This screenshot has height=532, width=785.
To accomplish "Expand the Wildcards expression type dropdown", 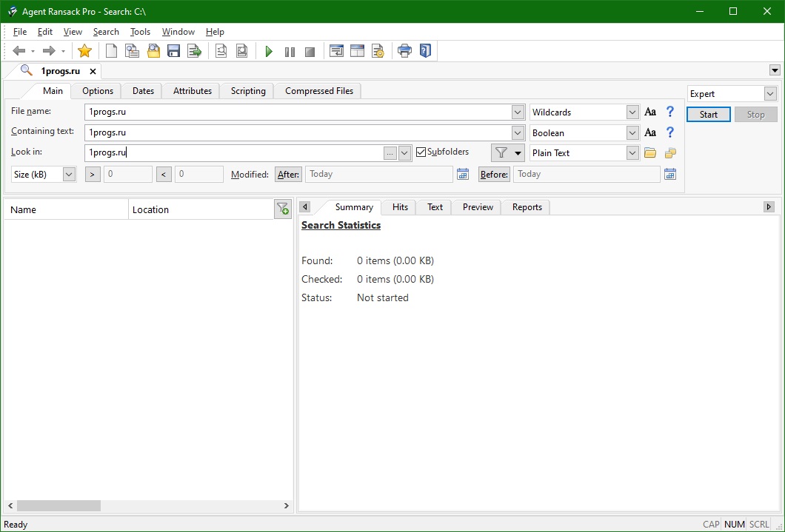I will click(x=632, y=112).
